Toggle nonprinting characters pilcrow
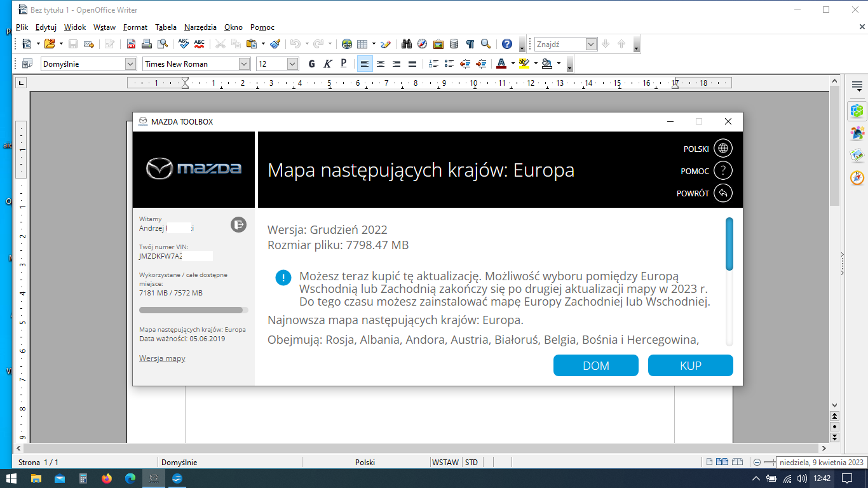 pyautogui.click(x=470, y=44)
